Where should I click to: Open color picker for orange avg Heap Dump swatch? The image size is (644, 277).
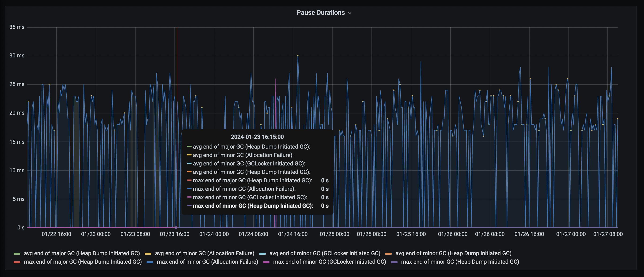click(x=388, y=254)
